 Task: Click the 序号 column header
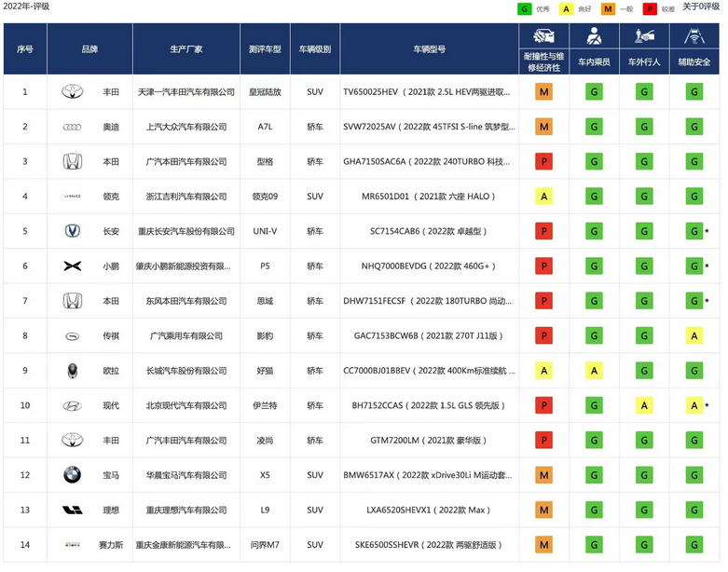[25, 48]
